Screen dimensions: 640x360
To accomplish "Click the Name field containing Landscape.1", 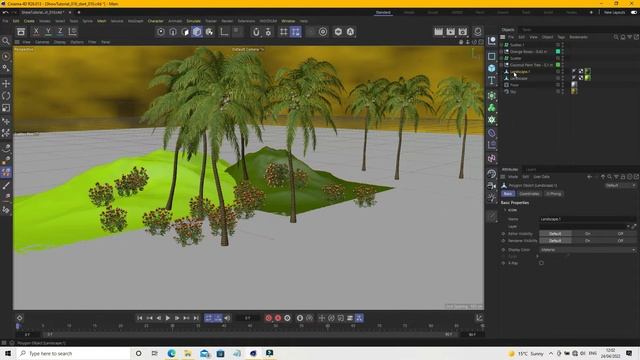I will tap(588, 219).
